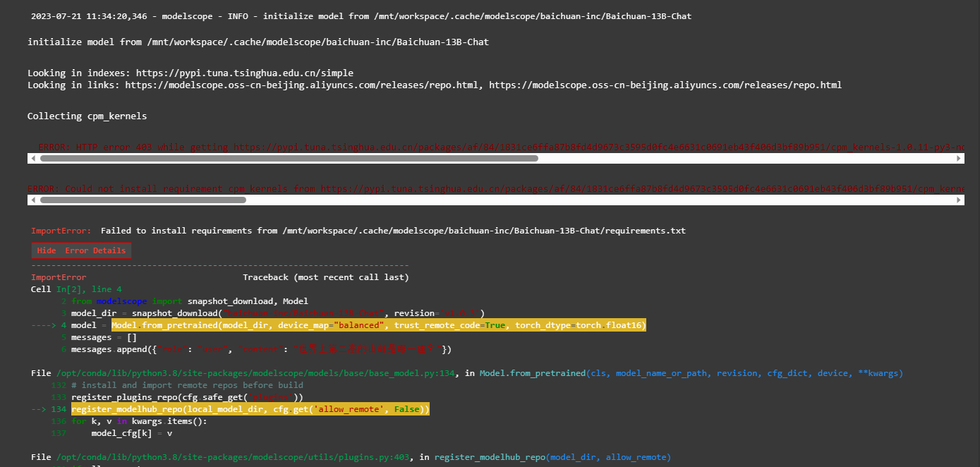Image resolution: width=980 pixels, height=467 pixels.
Task: Click the 'register_modelhub_repo(model_dir, allow_remote)' signature
Action: pyautogui.click(x=552, y=457)
